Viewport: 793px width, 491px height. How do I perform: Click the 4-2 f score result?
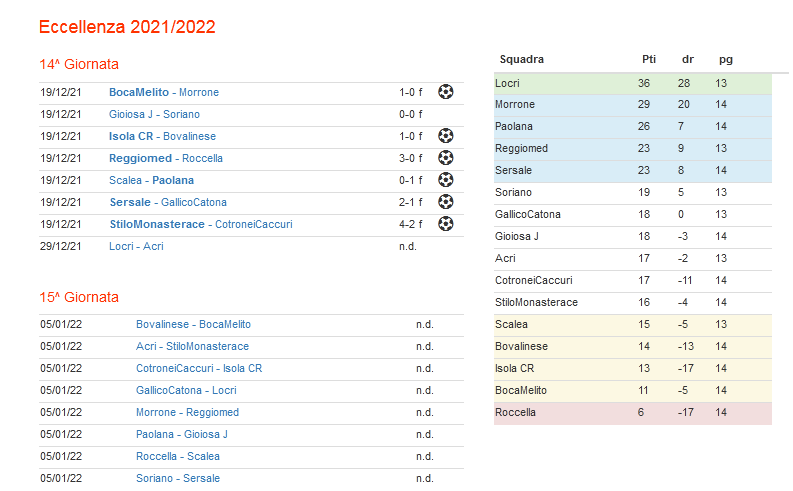pyautogui.click(x=411, y=225)
